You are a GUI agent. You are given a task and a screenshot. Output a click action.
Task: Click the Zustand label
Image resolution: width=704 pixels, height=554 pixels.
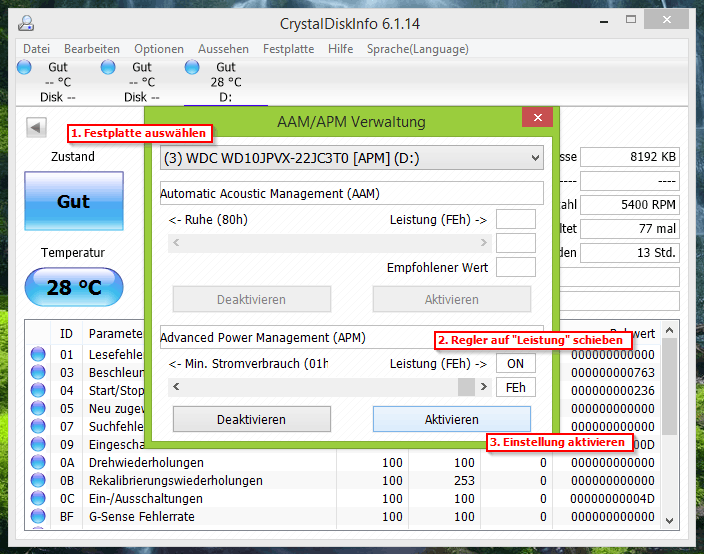[73, 157]
